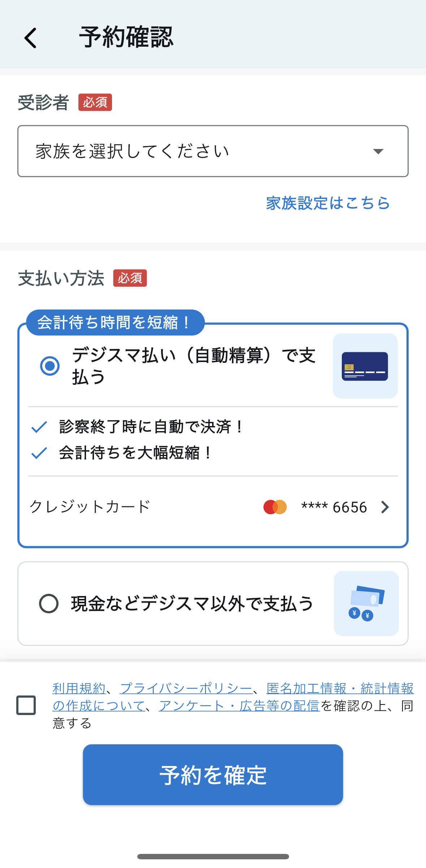The image size is (426, 868).
Task: Select デジスマ払い automatic payment radio button
Action: (x=50, y=366)
